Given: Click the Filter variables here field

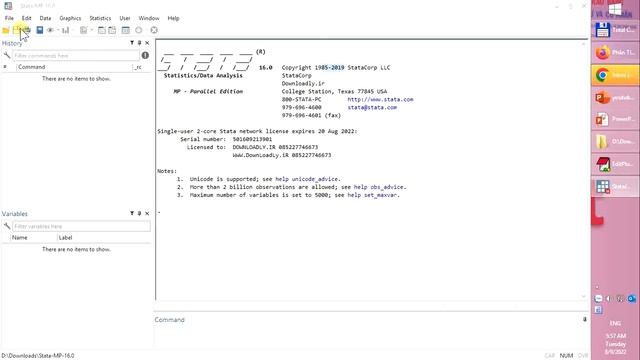Looking at the screenshot, I should tap(81, 226).
